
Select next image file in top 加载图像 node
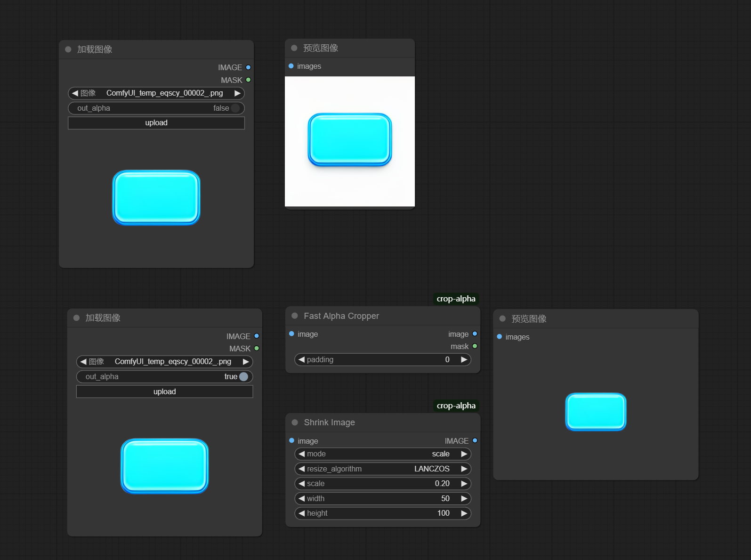click(x=238, y=93)
